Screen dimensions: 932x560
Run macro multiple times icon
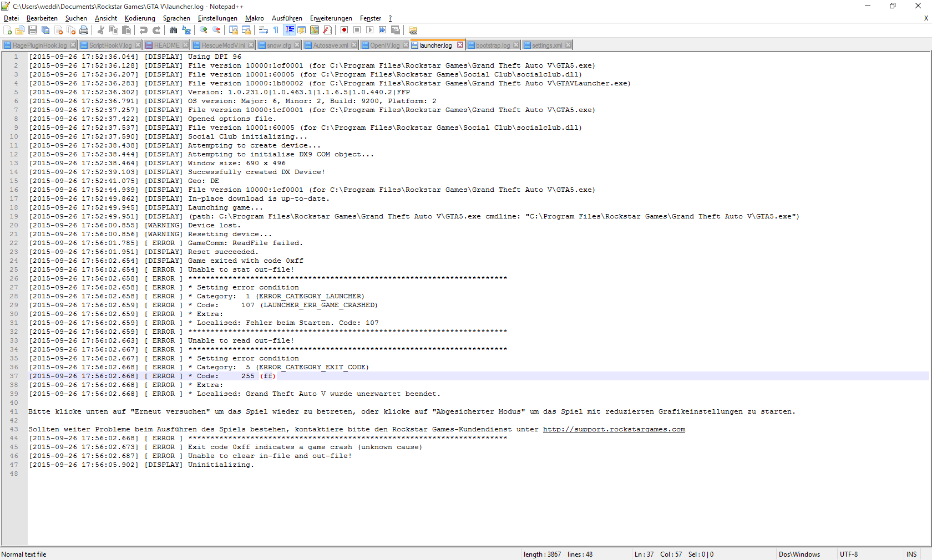[383, 30]
